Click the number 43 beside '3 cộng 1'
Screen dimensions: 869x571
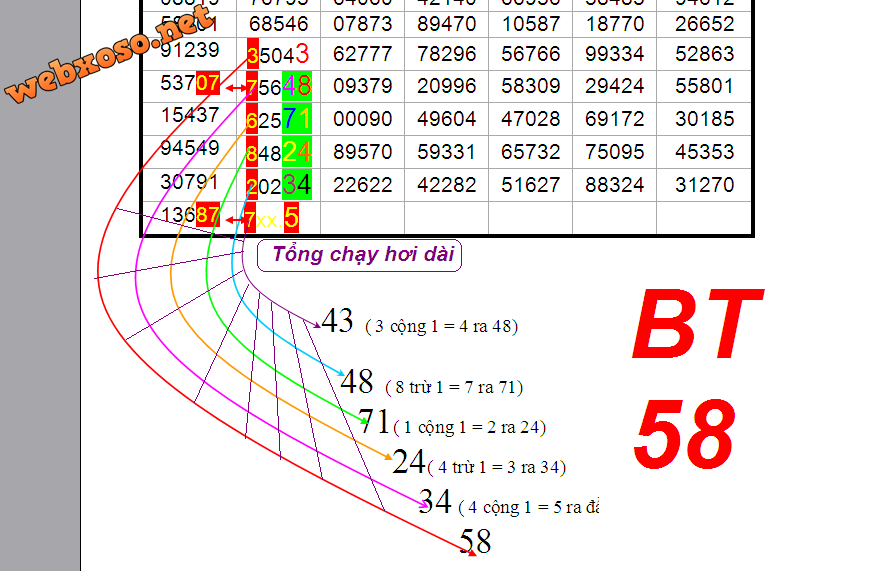click(x=337, y=320)
